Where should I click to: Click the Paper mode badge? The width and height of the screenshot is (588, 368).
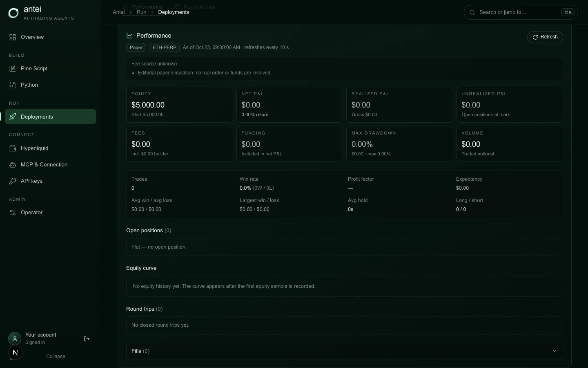[136, 47]
